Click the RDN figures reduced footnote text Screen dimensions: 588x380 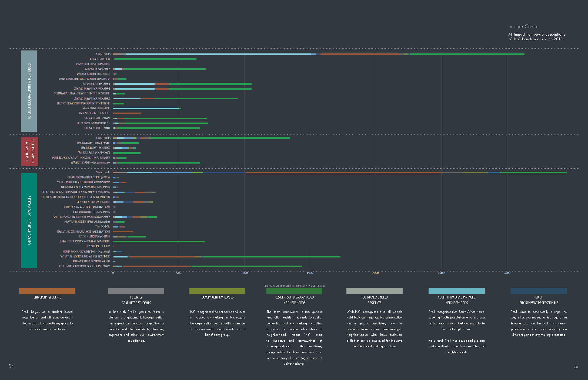tap(294, 286)
